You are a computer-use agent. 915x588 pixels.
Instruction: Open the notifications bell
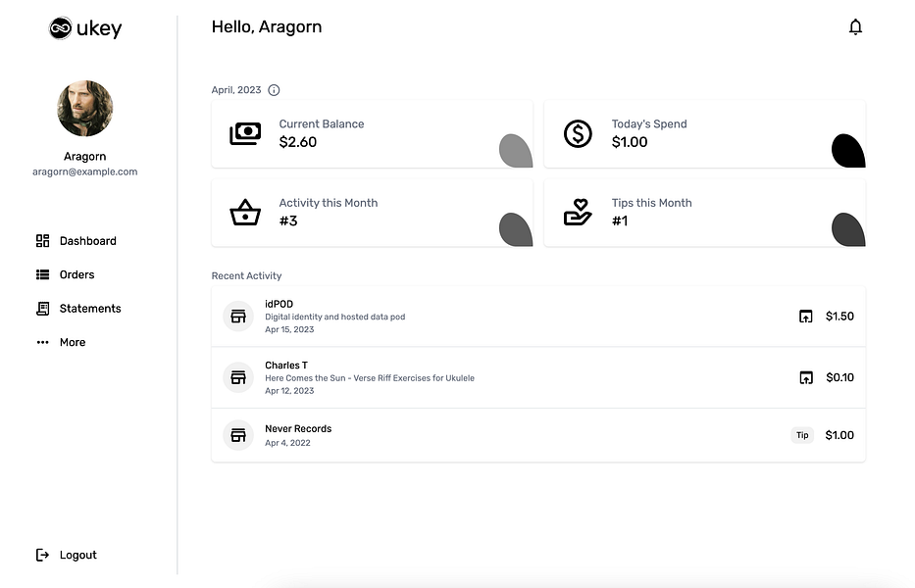(x=855, y=26)
